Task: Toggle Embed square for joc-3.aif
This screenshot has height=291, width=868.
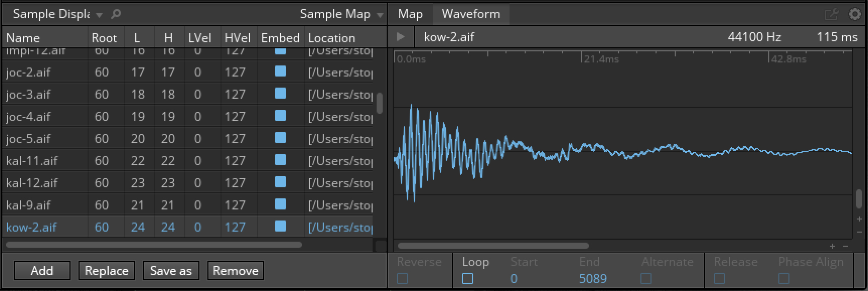Action: click(x=280, y=94)
